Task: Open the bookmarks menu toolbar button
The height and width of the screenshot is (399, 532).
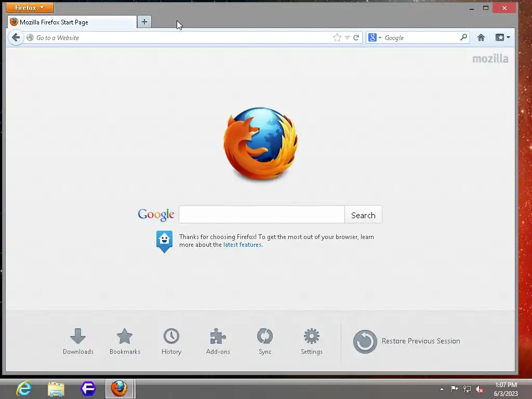Action: click(502, 37)
